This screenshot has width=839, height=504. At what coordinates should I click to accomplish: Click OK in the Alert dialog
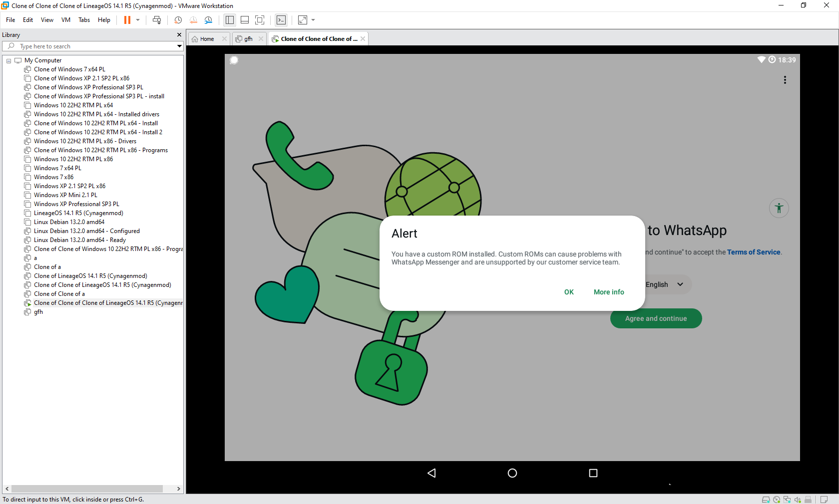coord(569,292)
